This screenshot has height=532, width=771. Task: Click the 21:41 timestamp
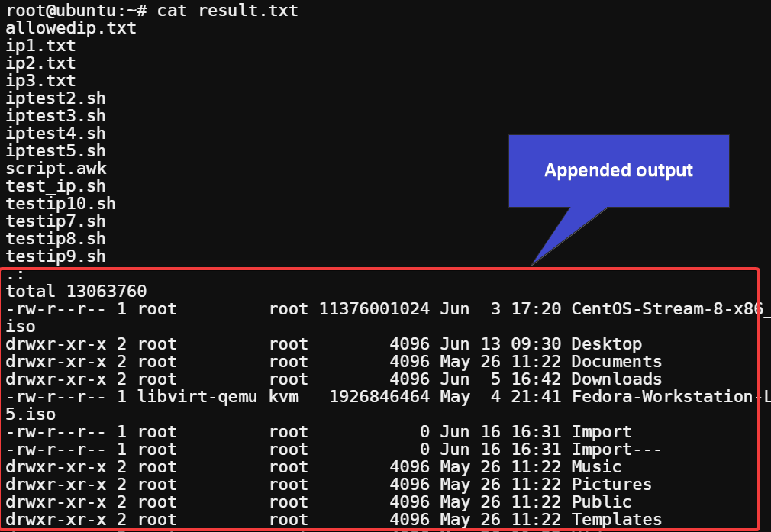(x=536, y=397)
